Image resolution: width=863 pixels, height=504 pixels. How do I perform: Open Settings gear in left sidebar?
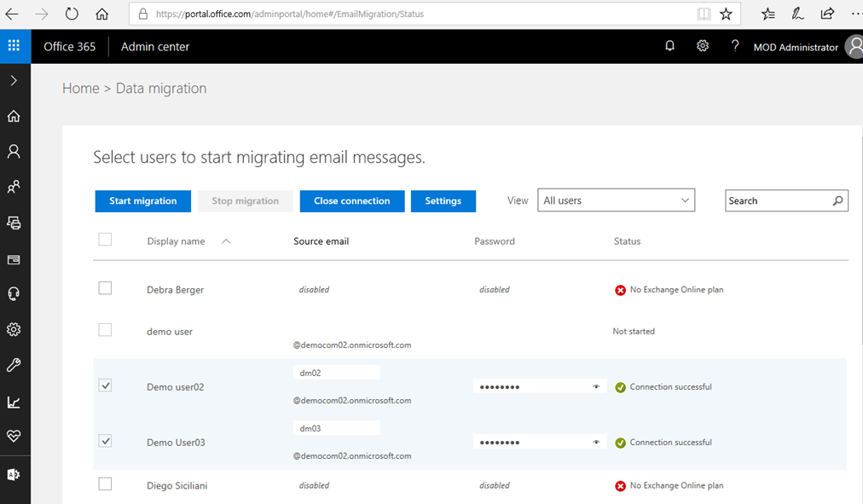[x=14, y=329]
